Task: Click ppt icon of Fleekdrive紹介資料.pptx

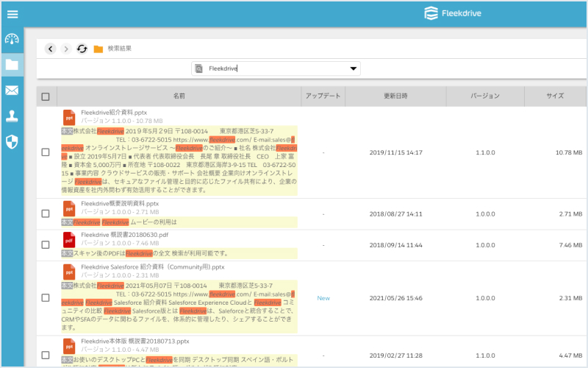Action: pyautogui.click(x=69, y=117)
